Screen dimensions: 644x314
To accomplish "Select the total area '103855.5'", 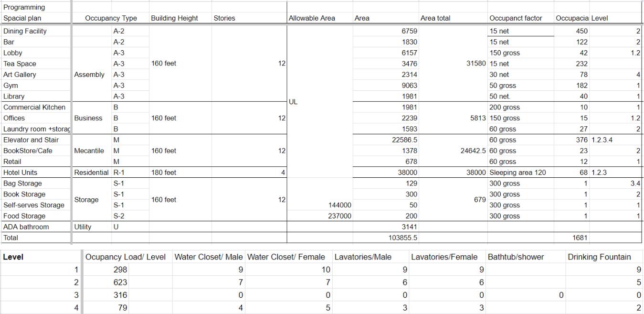I will click(386, 238).
